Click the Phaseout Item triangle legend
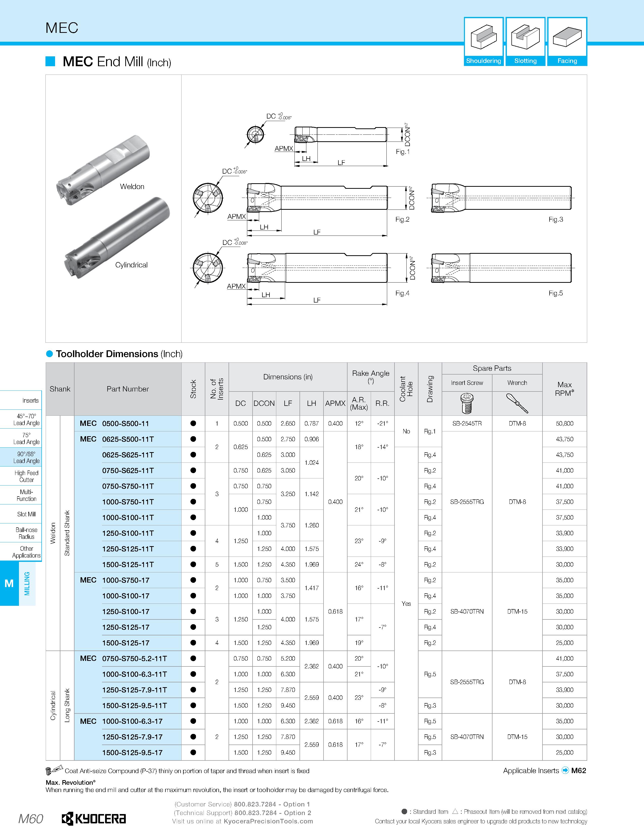Image resolution: width=644 pixels, height=834 pixels. pyautogui.click(x=455, y=812)
